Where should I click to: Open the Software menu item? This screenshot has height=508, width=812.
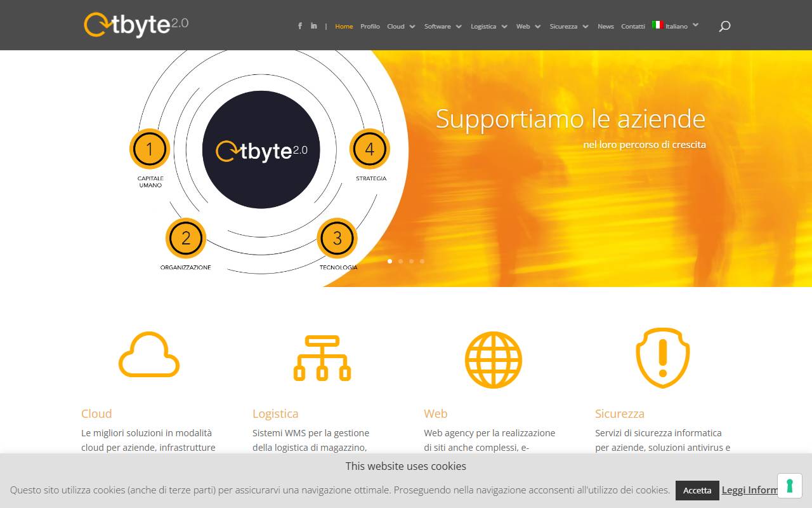(x=438, y=27)
